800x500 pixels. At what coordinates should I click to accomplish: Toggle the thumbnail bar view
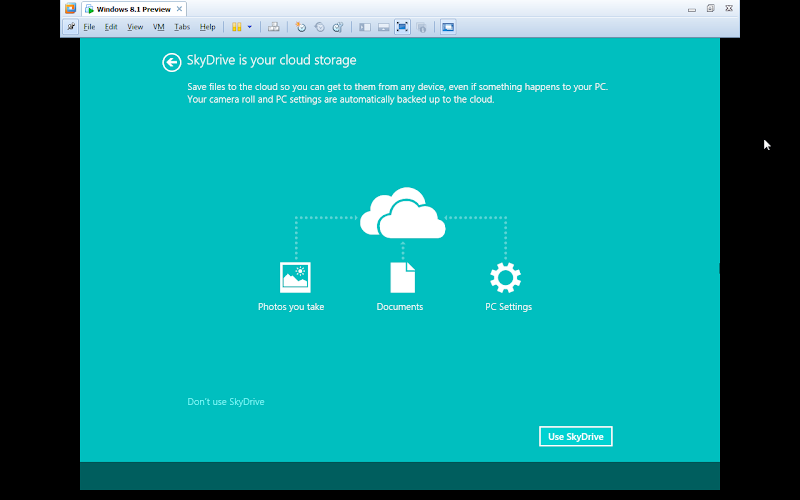(x=384, y=27)
